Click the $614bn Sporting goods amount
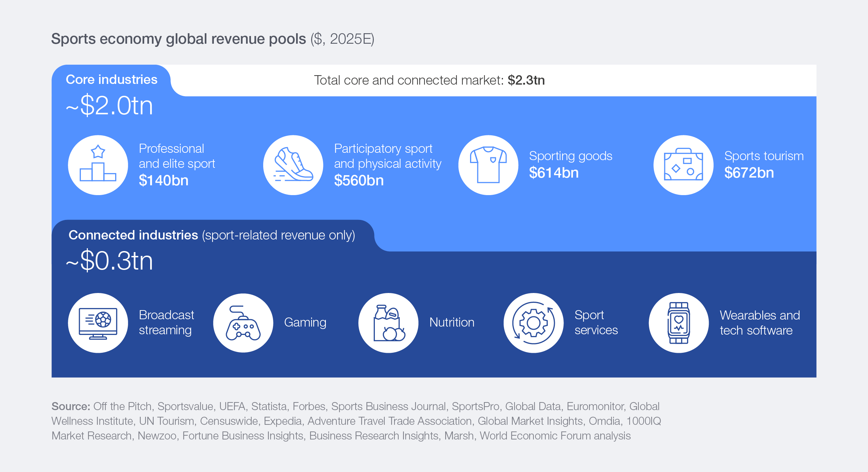The height and width of the screenshot is (472, 868). [x=554, y=172]
